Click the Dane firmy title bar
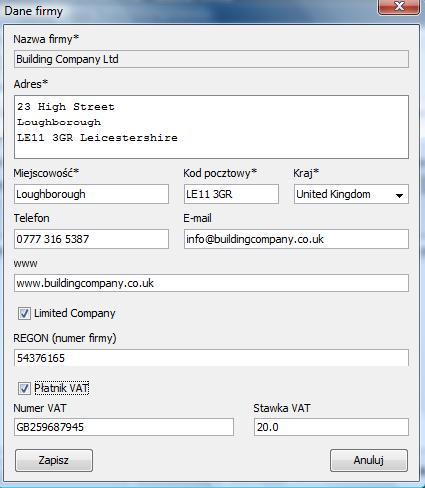Viewport: 425px width, 488px height. [x=187, y=11]
